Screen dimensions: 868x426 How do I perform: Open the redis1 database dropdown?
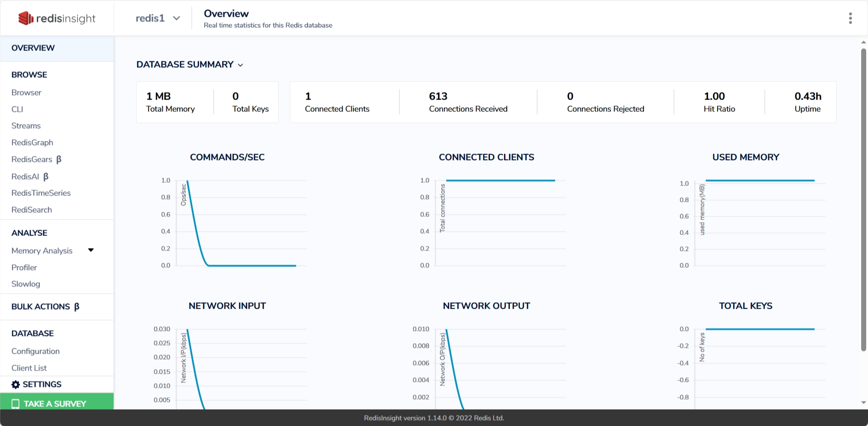pos(158,18)
